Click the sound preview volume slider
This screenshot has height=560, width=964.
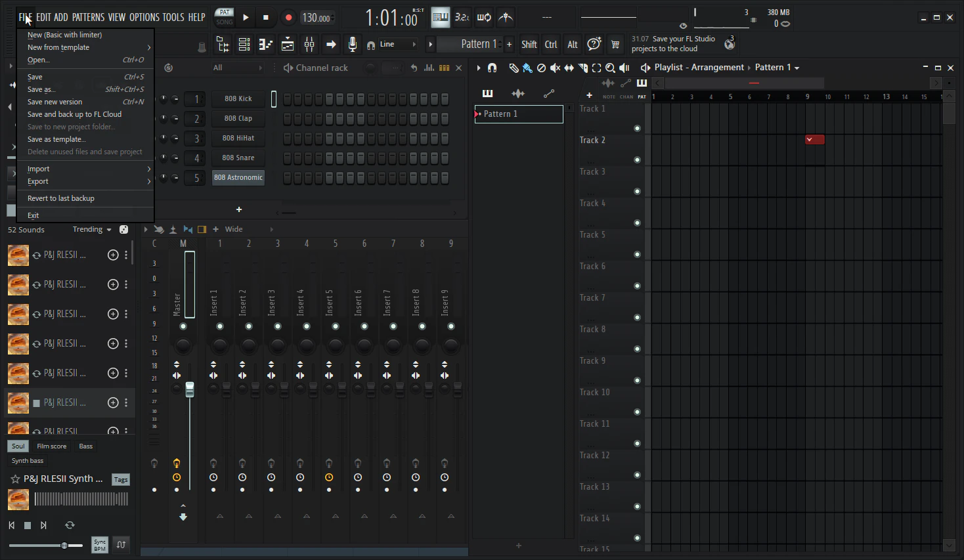(x=46, y=546)
